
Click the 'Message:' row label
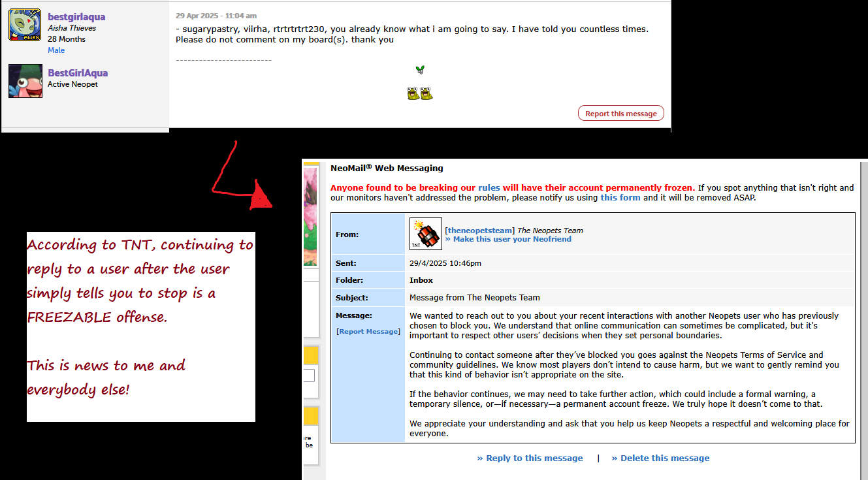(354, 315)
